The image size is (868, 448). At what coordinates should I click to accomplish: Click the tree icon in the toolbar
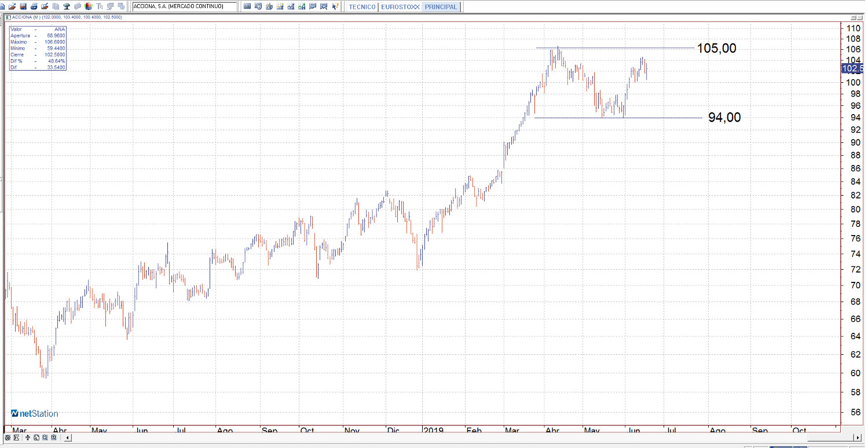coord(67,6)
